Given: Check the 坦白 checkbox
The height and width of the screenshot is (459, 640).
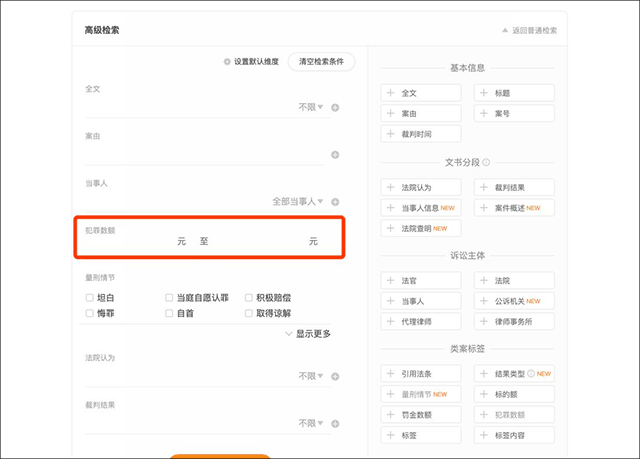Looking at the screenshot, I should coord(90,297).
